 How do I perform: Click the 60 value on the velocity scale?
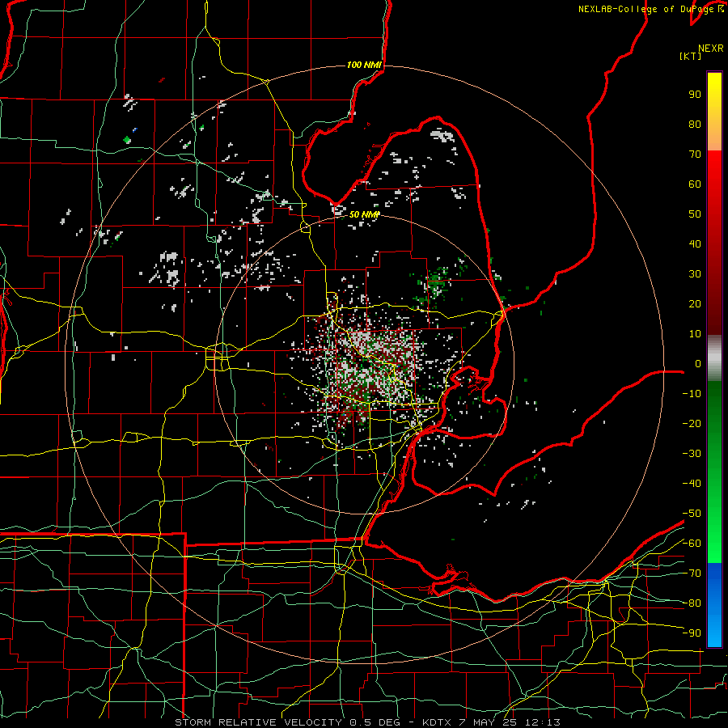[695, 184]
